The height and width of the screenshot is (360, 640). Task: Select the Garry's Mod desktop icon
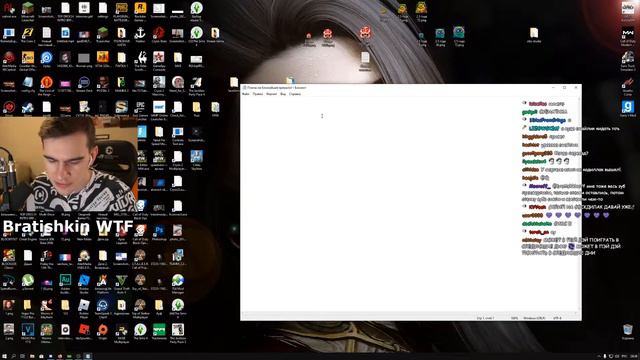coord(628,109)
